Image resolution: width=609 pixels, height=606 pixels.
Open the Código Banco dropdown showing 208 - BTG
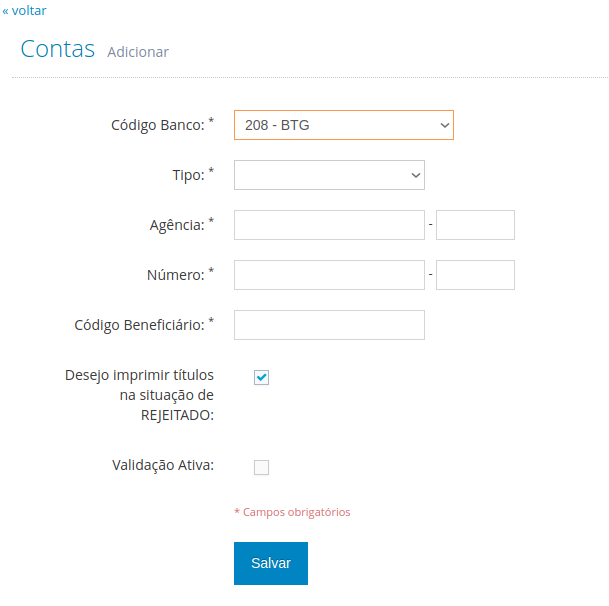pyautogui.click(x=344, y=125)
